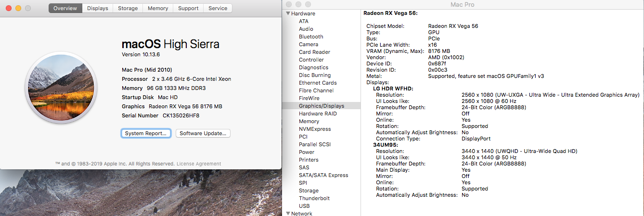The height and width of the screenshot is (216, 644).
Task: Select USB in the sidebar
Action: [304, 206]
